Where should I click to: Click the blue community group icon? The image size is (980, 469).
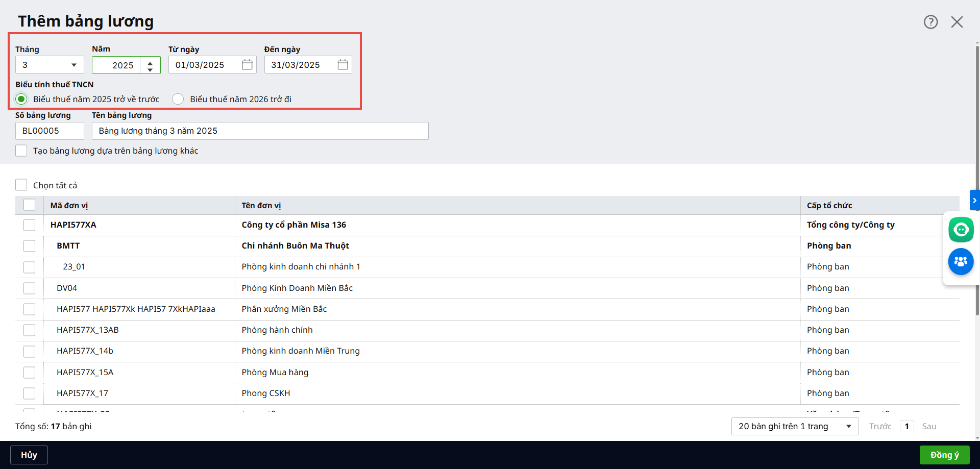pos(961,262)
